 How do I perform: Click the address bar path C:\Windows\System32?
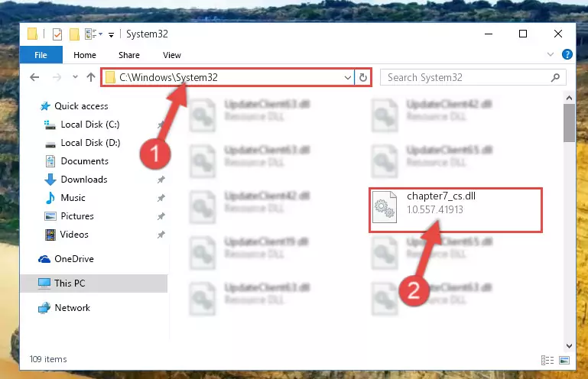[x=168, y=77]
